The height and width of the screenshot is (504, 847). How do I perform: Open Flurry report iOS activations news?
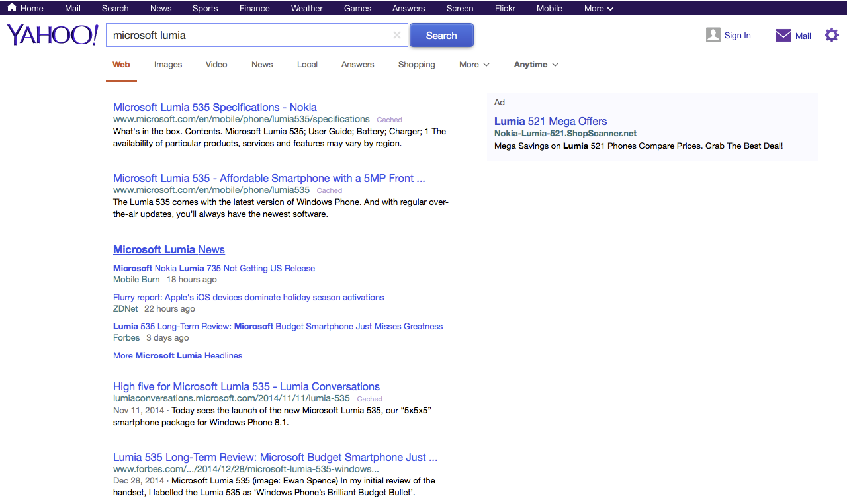248,298
